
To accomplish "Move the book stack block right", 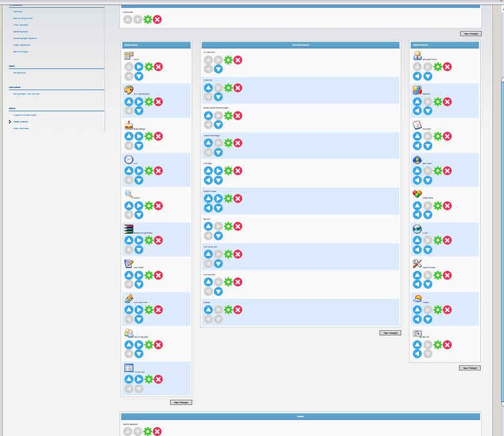I will click(139, 240).
